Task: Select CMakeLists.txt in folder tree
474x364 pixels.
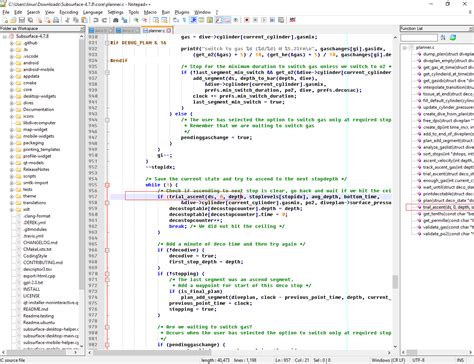Action: click(x=37, y=249)
